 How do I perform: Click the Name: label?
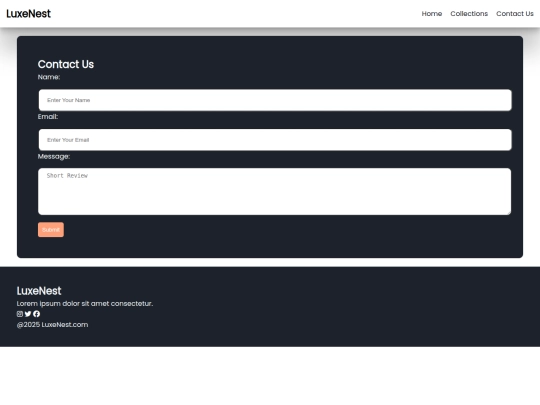click(x=49, y=77)
